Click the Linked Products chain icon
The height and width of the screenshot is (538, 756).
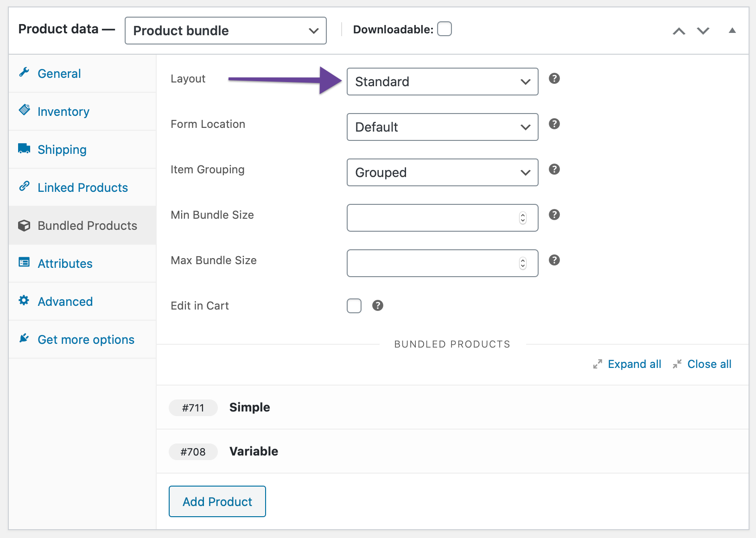(x=24, y=186)
